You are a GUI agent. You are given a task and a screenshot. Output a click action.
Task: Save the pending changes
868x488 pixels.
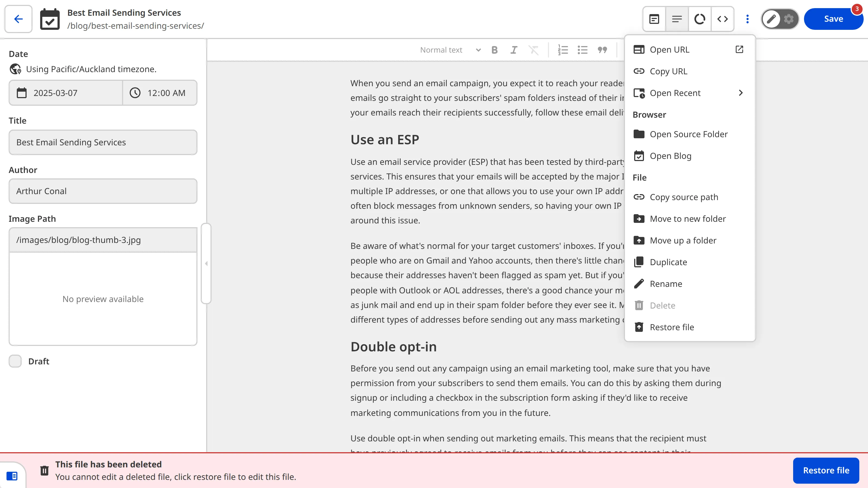(833, 19)
